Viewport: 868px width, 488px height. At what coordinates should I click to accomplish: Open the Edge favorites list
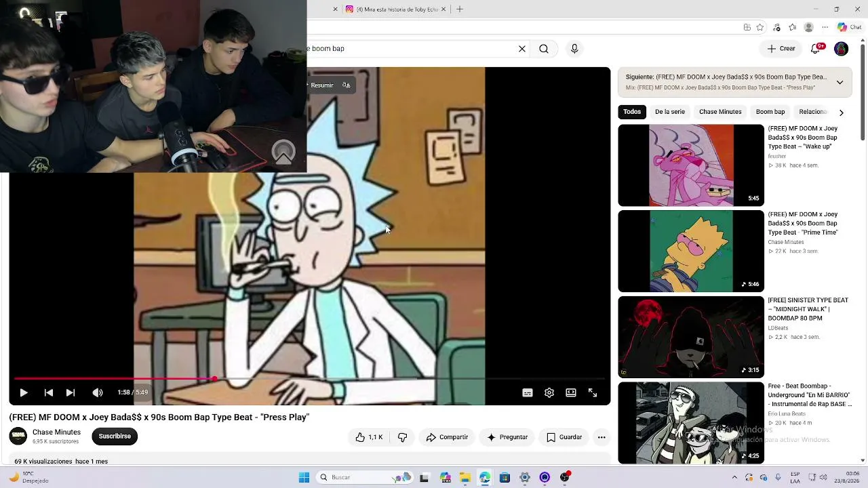(793, 28)
